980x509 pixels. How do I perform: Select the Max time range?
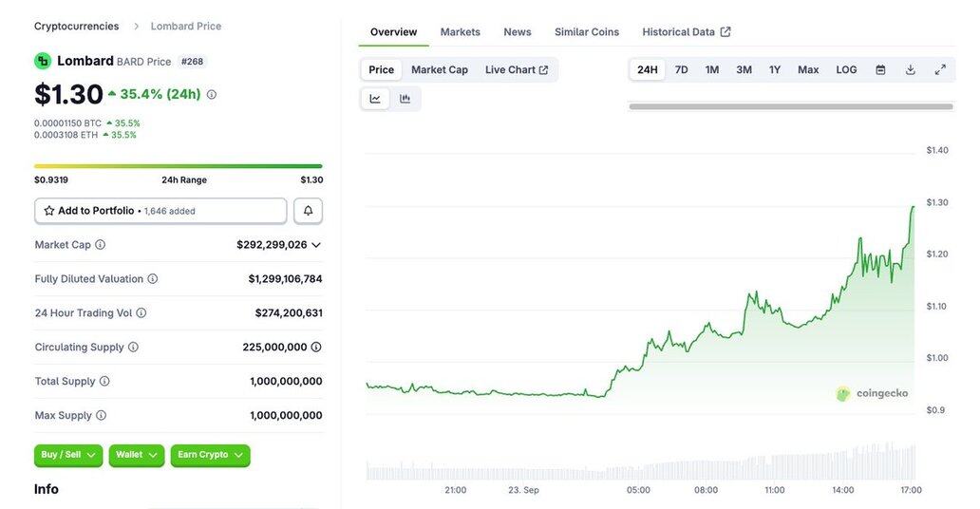click(x=808, y=69)
